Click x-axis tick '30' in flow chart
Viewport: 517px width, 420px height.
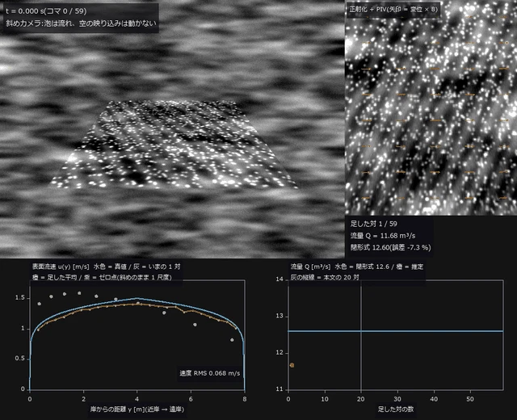click(x=397, y=399)
